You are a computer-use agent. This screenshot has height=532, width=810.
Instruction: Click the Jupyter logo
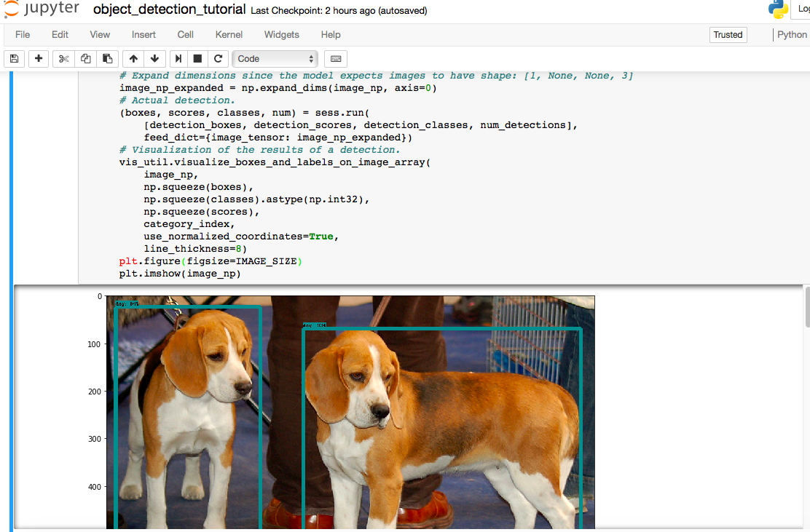coord(42,10)
